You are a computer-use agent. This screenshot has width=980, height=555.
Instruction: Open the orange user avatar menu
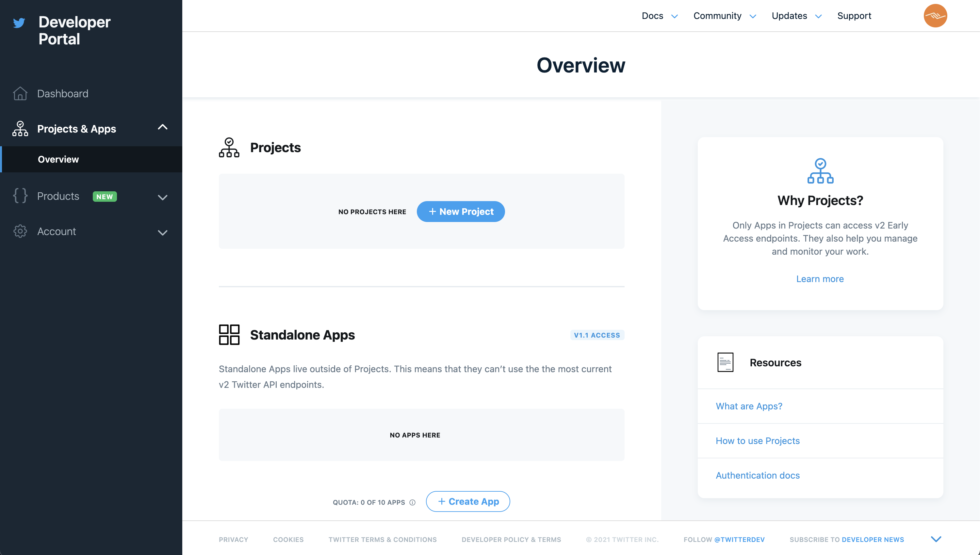tap(935, 16)
